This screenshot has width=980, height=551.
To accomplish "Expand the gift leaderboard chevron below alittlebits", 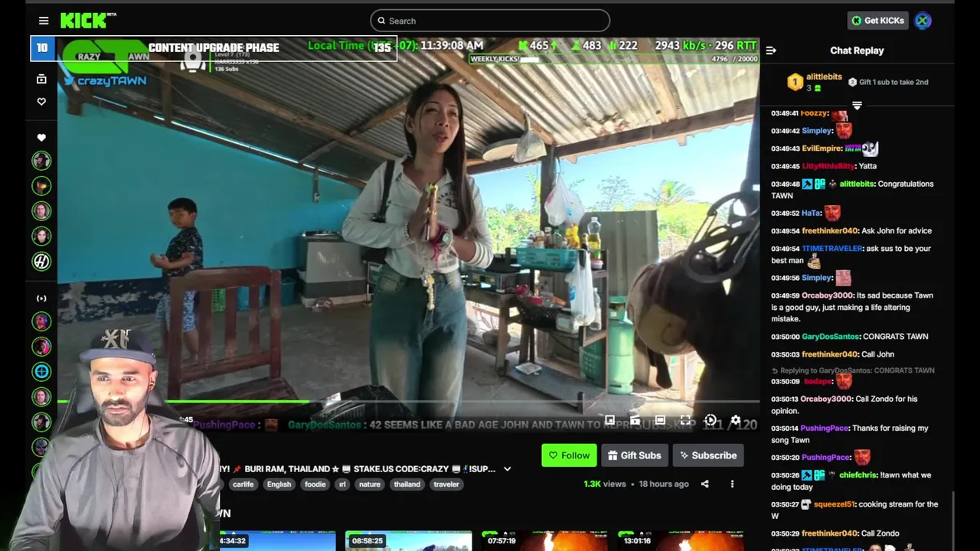I will pyautogui.click(x=857, y=106).
